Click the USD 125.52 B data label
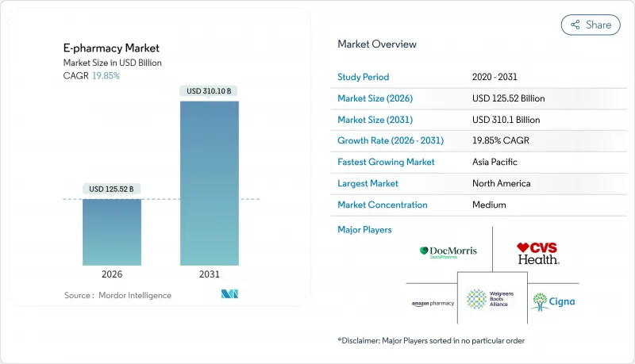Screen dimensions: 635x364 tap(112, 189)
